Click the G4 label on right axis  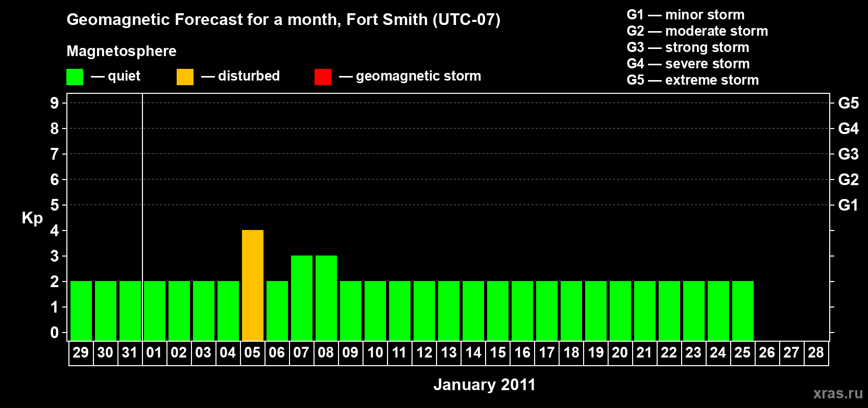[849, 129]
